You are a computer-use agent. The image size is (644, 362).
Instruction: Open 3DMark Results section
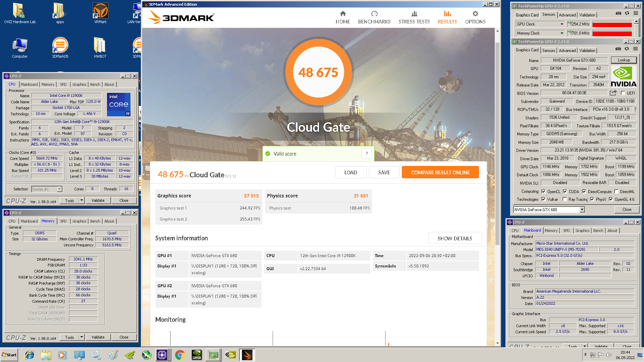(447, 17)
